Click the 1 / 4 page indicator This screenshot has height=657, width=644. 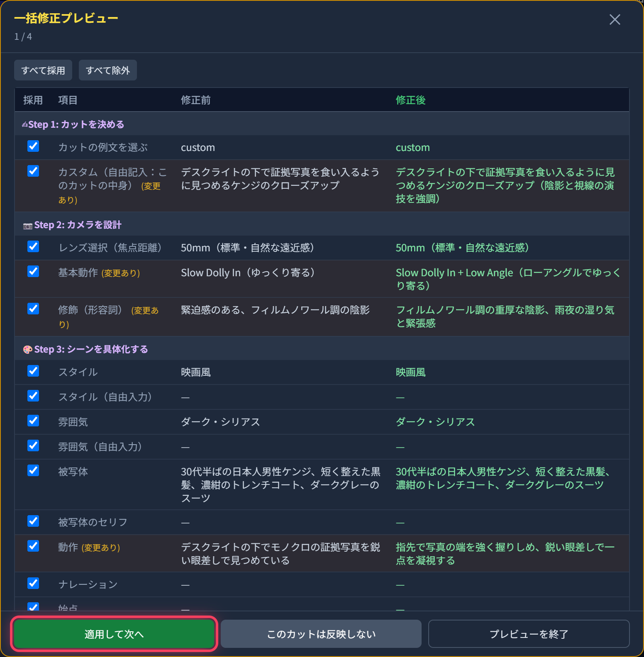click(x=23, y=36)
